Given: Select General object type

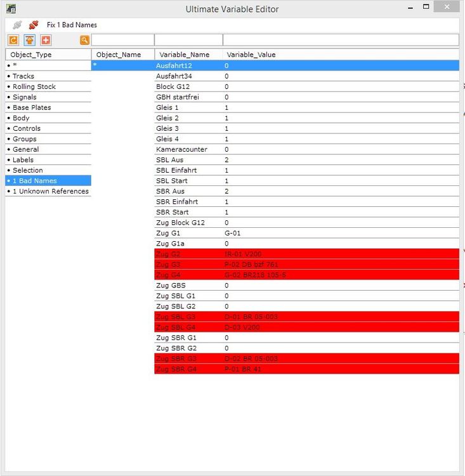Looking at the screenshot, I should pos(48,149).
